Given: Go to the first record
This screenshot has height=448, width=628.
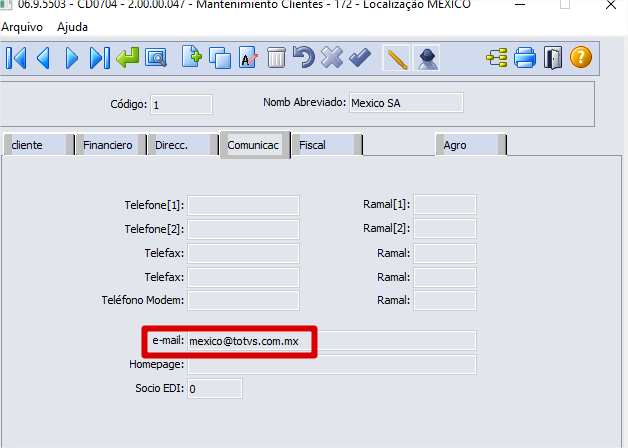Looking at the screenshot, I should [16, 58].
